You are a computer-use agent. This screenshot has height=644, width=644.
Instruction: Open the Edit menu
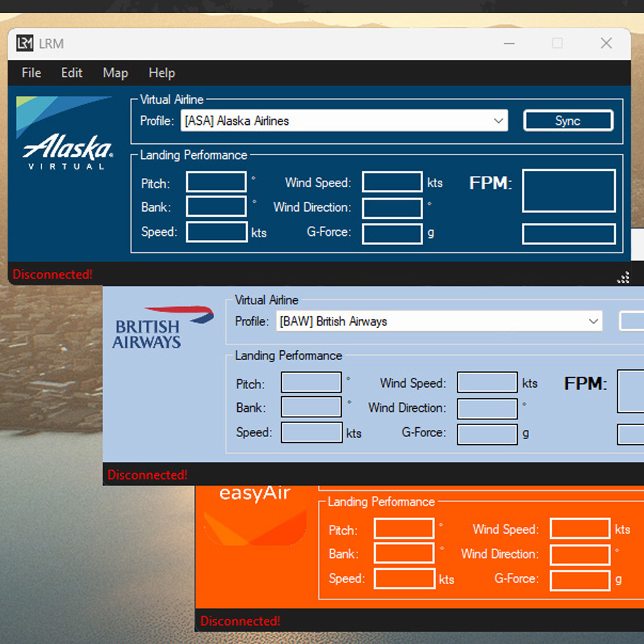[x=72, y=73]
